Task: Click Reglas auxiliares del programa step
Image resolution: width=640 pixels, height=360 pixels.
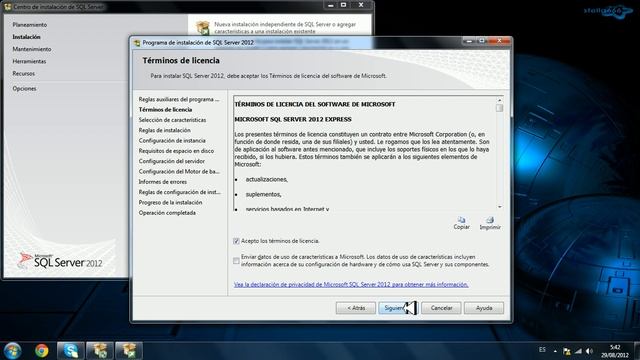Action: pos(179,99)
